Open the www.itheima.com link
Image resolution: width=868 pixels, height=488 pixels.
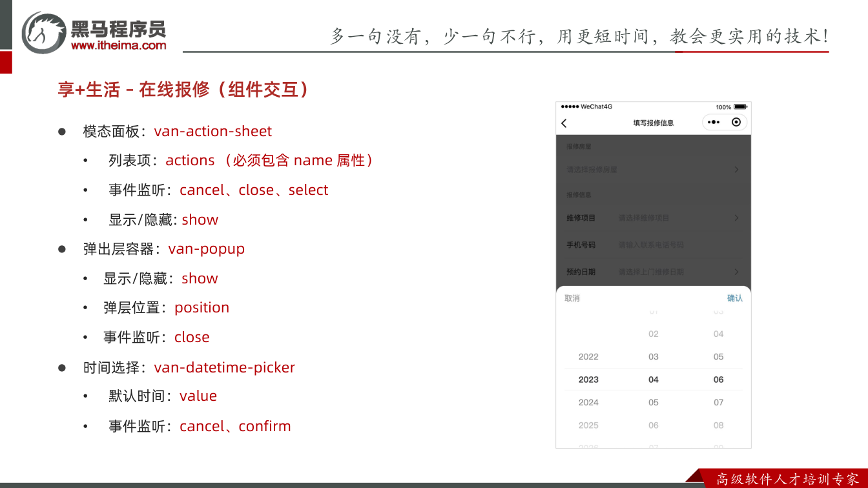tap(118, 45)
